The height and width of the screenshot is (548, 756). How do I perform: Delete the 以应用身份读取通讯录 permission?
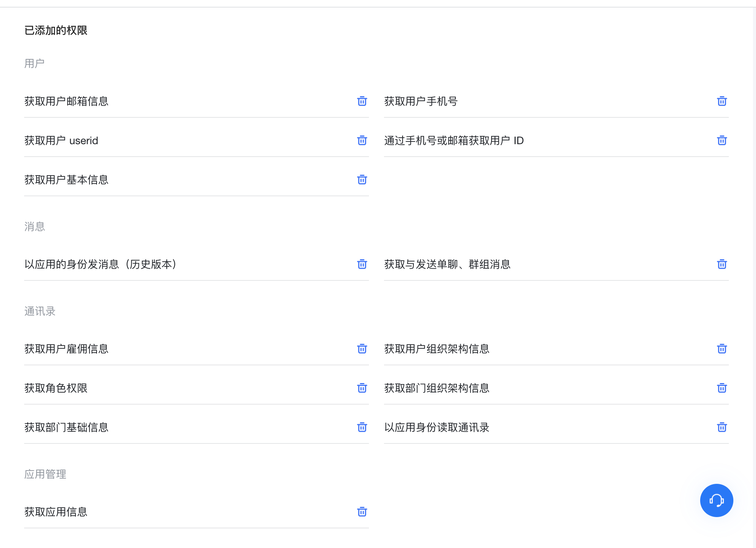coord(722,427)
